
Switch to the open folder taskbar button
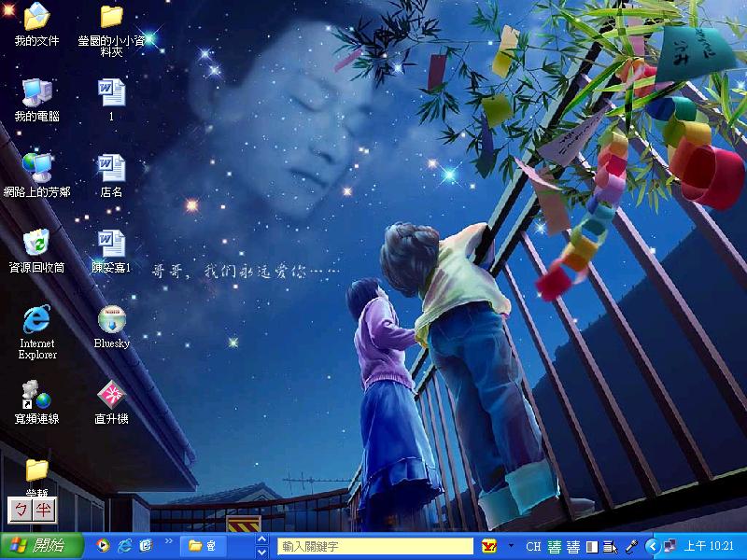[203, 546]
